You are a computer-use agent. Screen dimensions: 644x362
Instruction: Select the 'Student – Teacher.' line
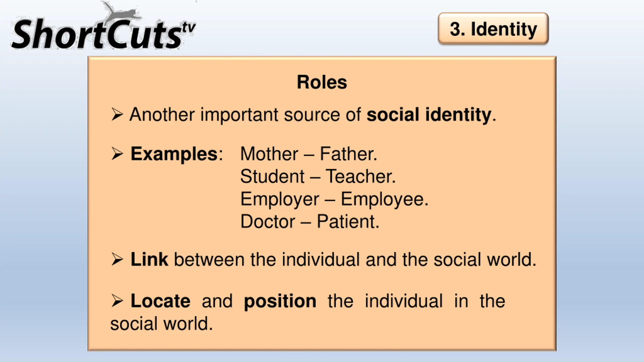pos(318,176)
